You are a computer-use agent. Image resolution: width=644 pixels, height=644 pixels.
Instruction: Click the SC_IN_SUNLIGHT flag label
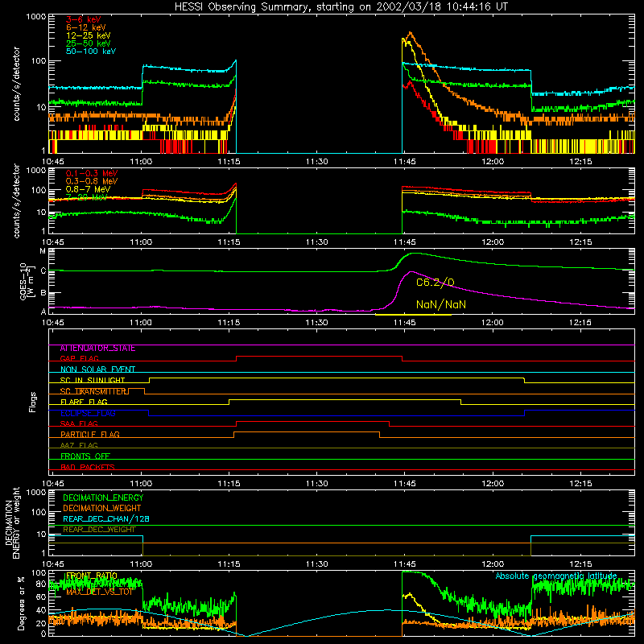pyautogui.click(x=93, y=380)
